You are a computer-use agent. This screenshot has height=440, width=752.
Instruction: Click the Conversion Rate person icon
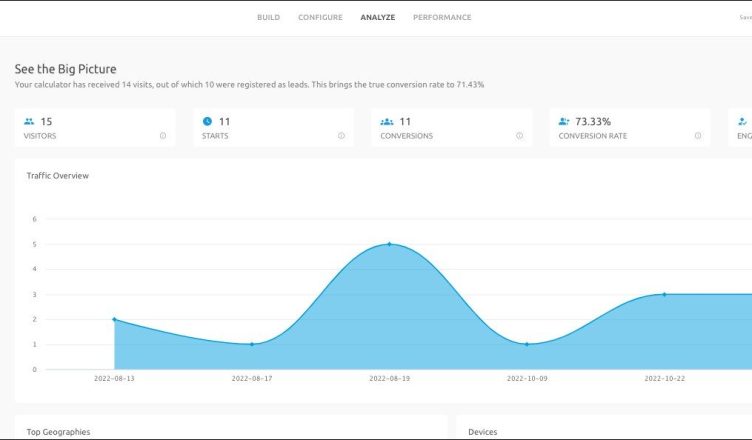click(x=564, y=122)
